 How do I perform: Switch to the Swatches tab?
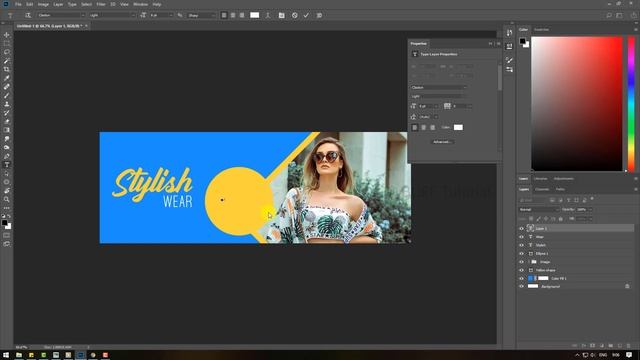(x=542, y=30)
